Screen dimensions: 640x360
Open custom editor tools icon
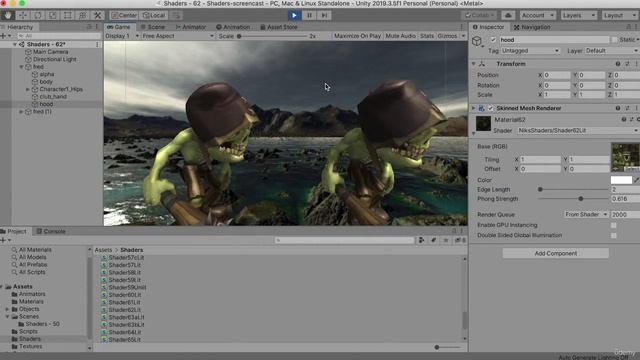pyautogui.click(x=98, y=15)
